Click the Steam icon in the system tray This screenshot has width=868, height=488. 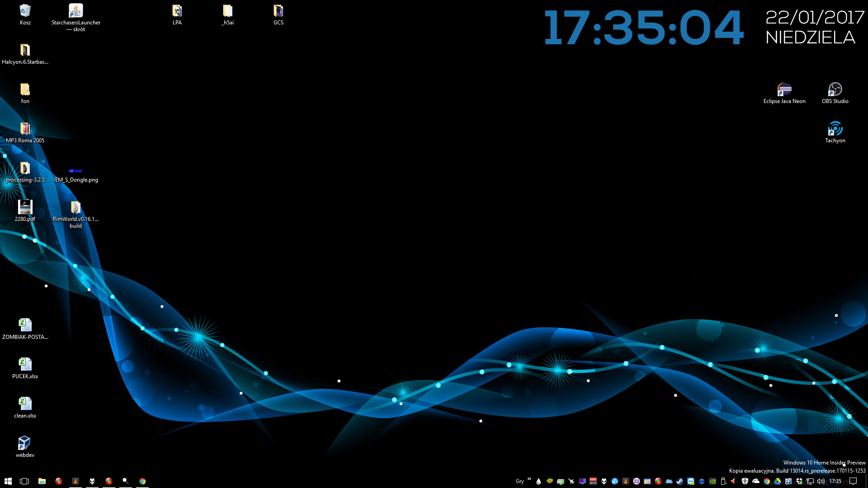679,481
